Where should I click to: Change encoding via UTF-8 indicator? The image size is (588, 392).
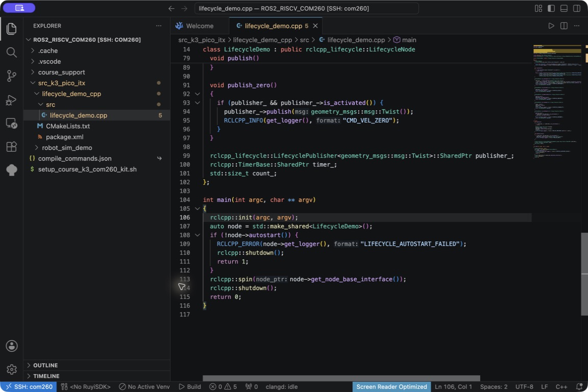524,387
